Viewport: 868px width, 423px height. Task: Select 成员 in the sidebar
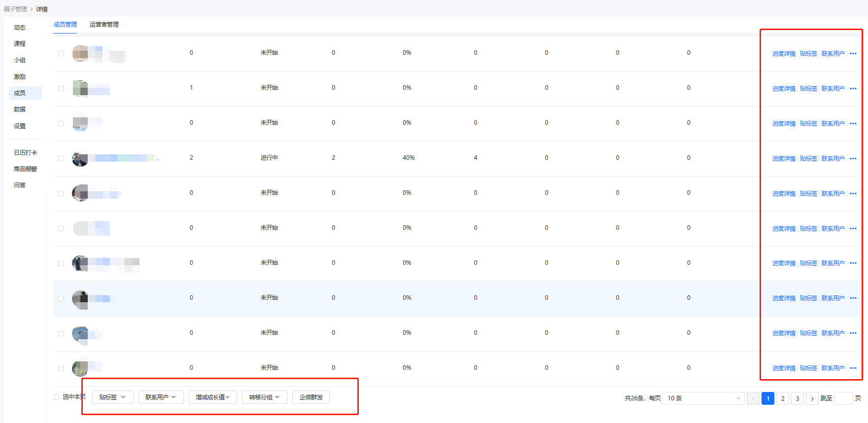pos(25,93)
